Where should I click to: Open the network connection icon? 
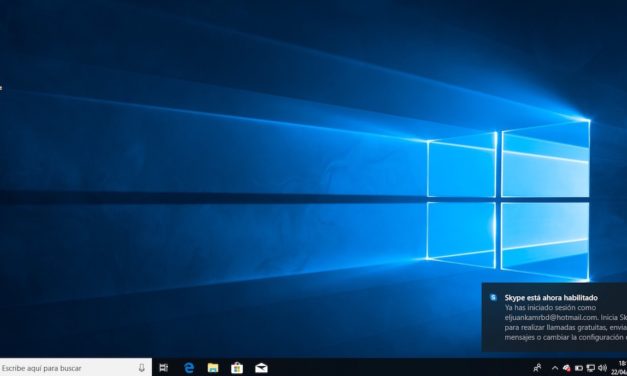[x=591, y=368]
